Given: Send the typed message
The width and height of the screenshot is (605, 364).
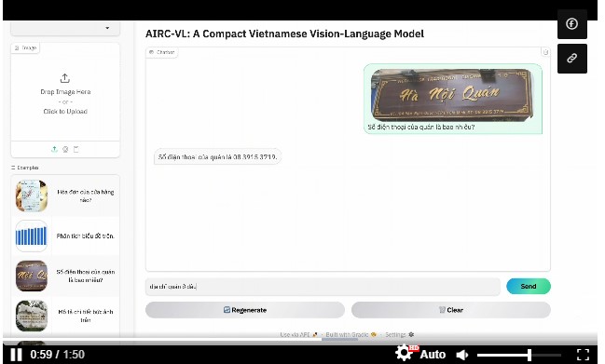Looking at the screenshot, I should (x=529, y=286).
